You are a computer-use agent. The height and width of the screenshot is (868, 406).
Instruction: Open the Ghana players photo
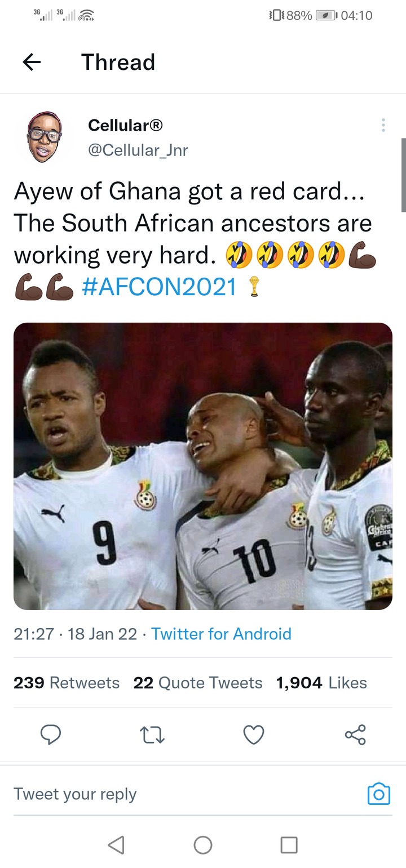click(203, 466)
